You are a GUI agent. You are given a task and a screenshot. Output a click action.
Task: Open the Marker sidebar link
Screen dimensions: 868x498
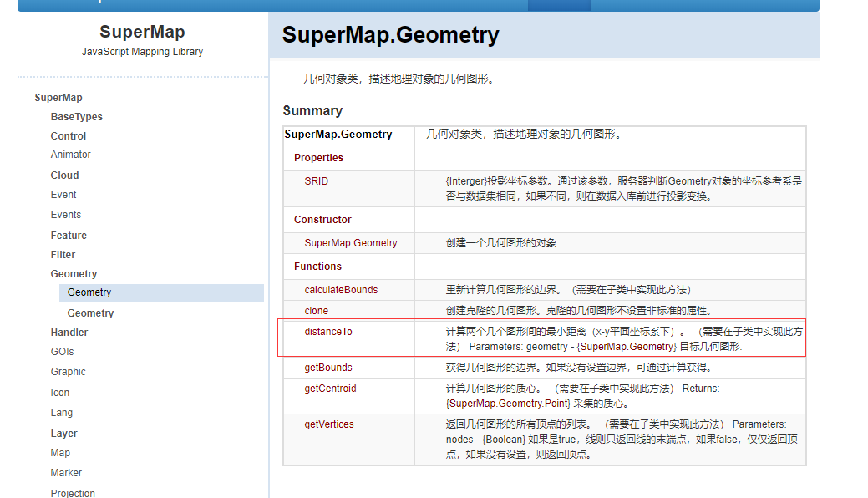tap(66, 473)
